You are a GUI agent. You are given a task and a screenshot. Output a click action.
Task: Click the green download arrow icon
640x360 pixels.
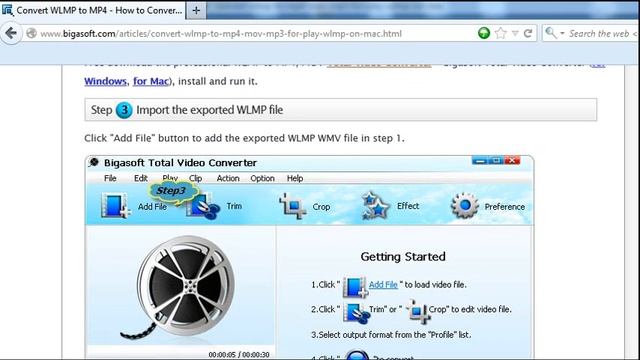tap(484, 33)
